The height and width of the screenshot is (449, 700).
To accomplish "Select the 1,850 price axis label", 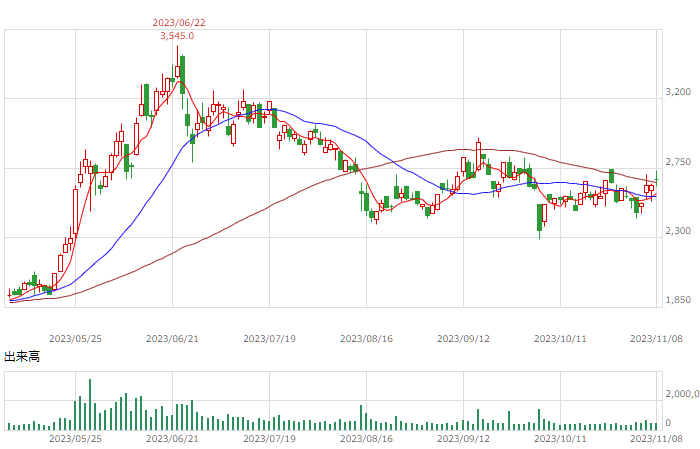I will pyautogui.click(x=678, y=299).
